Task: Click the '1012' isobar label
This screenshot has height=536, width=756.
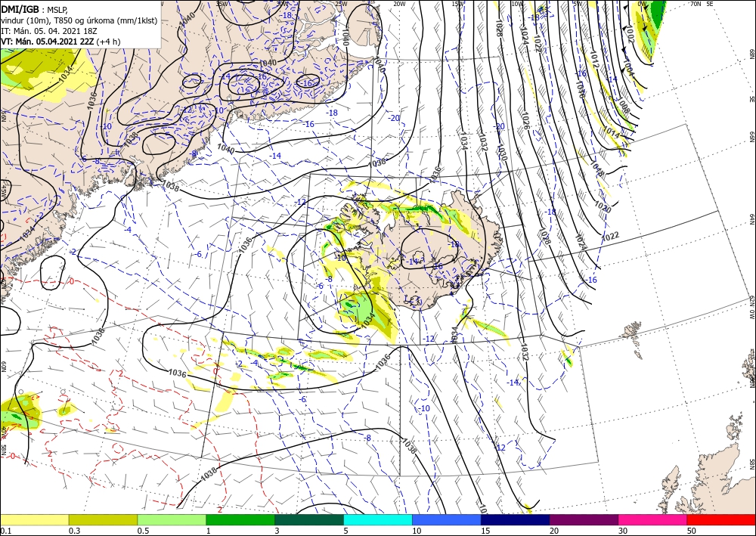Action: [594, 60]
